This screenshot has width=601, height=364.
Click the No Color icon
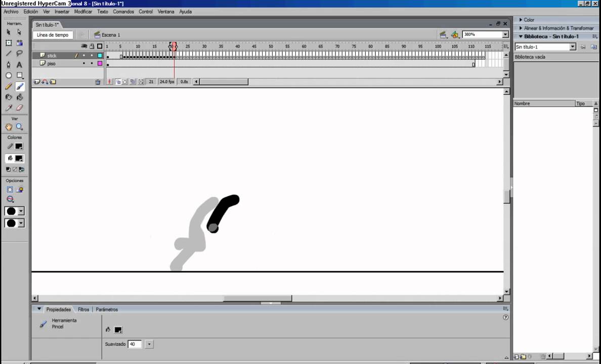[x=15, y=169]
